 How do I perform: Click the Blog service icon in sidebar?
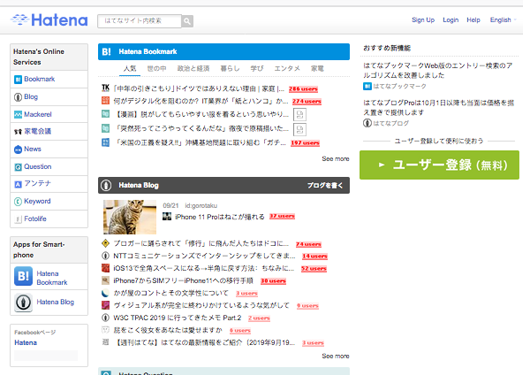point(18,97)
